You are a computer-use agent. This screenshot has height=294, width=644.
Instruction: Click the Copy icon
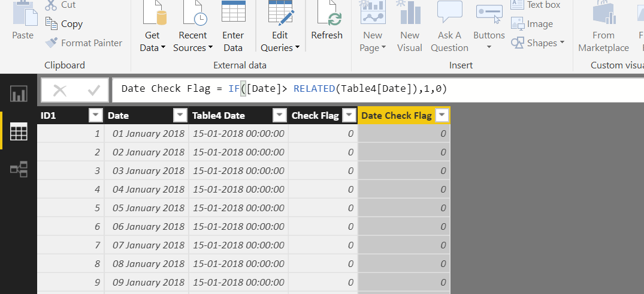(x=52, y=23)
